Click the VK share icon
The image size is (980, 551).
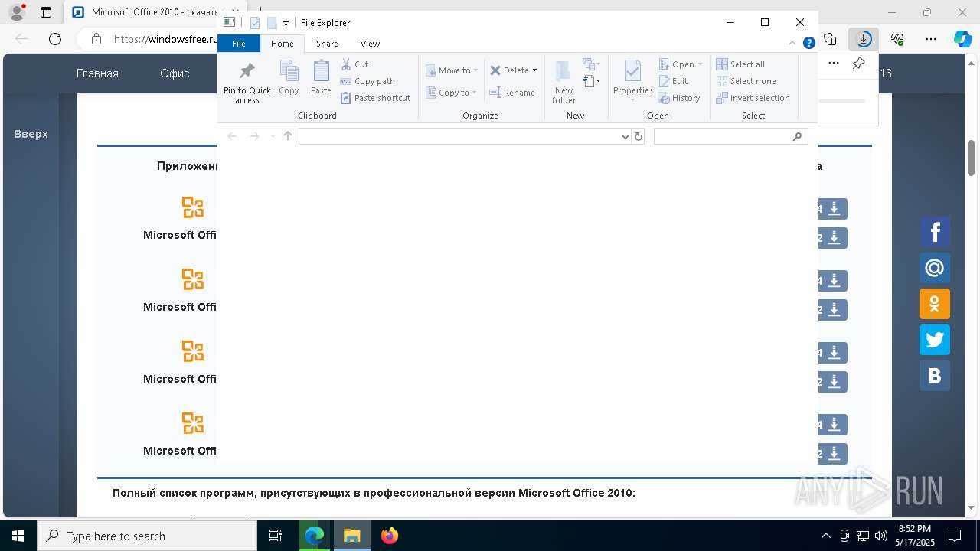point(935,376)
